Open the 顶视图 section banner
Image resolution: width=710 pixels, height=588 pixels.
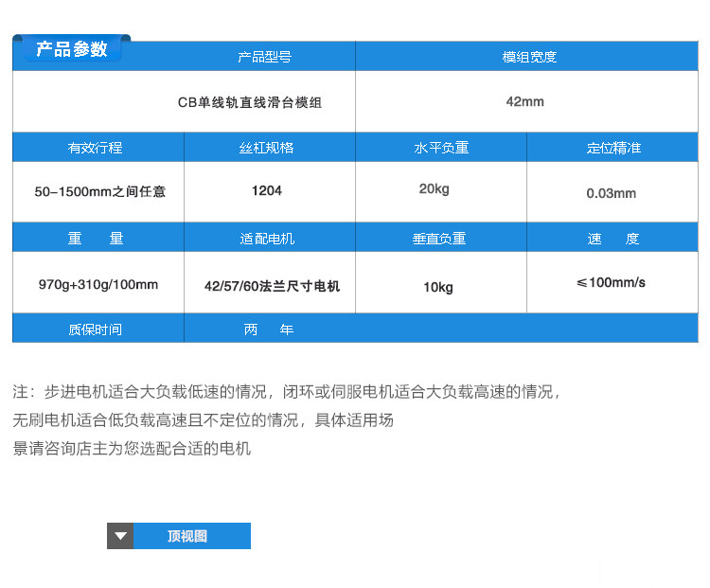[179, 536]
